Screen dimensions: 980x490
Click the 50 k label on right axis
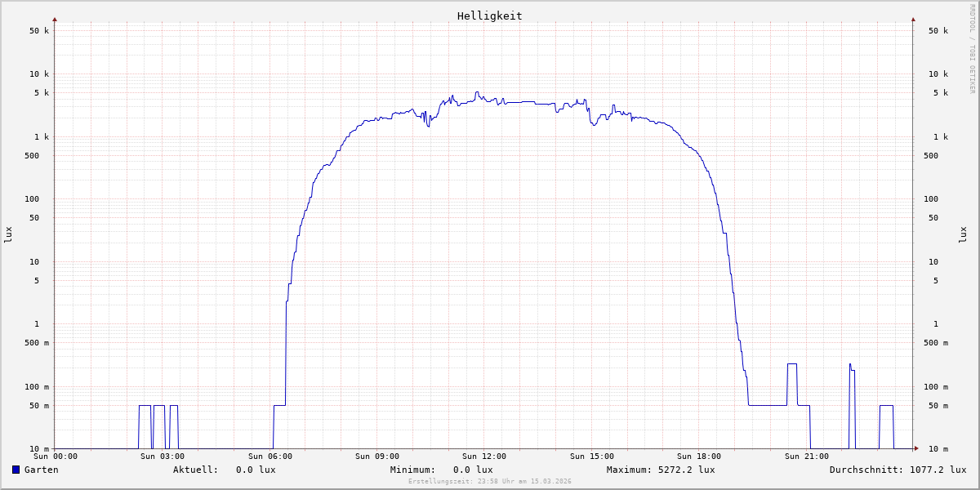(x=938, y=31)
